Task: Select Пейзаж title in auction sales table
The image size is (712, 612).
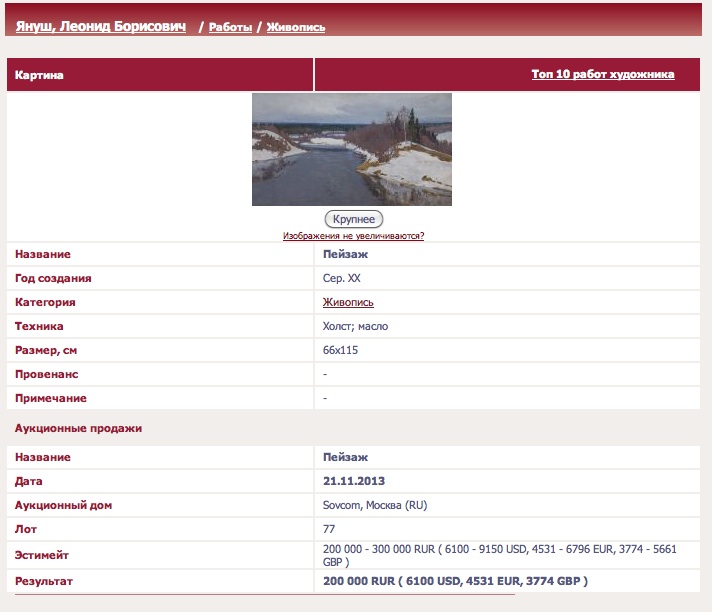Action: [x=345, y=457]
